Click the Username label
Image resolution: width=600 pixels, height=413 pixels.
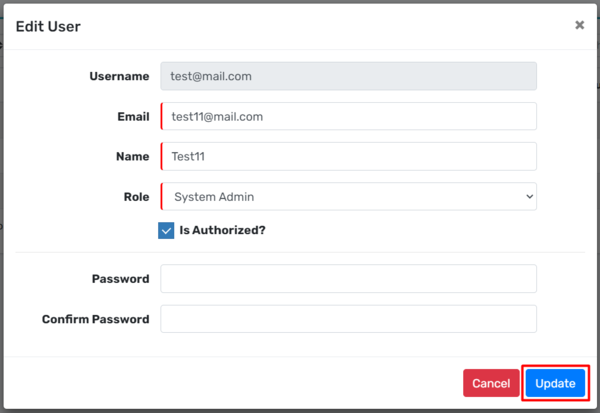click(x=119, y=76)
